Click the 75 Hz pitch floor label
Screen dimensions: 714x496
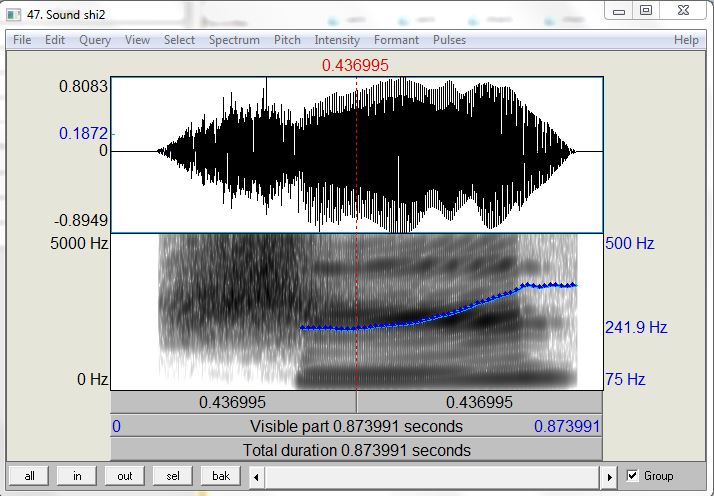[x=625, y=379]
